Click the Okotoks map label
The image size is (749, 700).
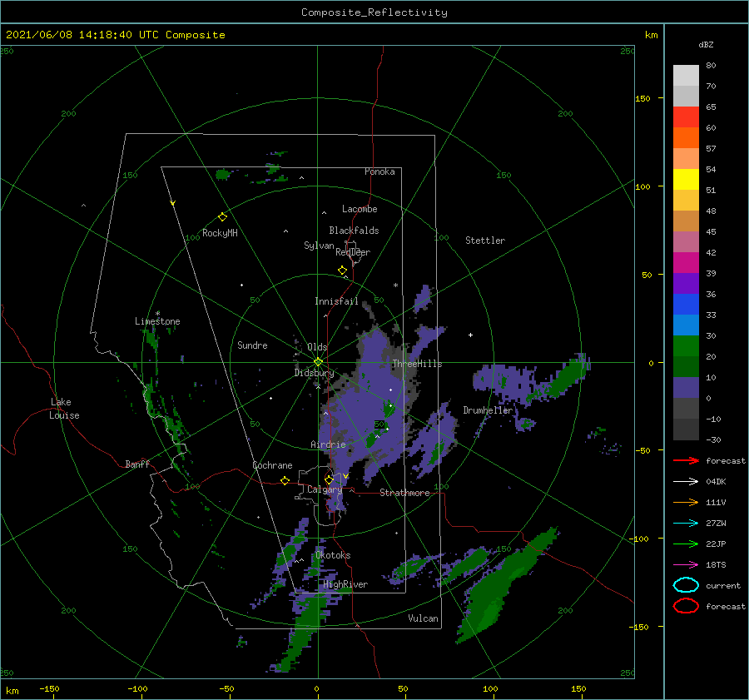(333, 555)
